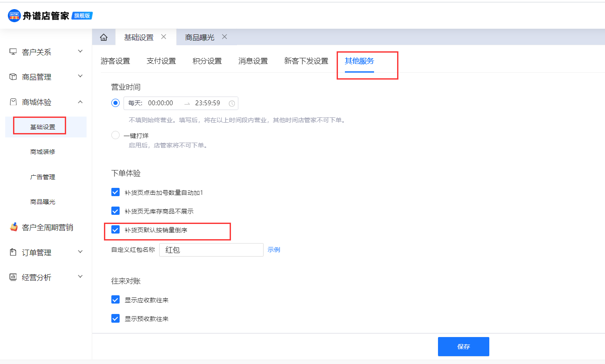Click the 订单管理 clipboard icon
This screenshot has height=364, width=605.
(x=13, y=252)
